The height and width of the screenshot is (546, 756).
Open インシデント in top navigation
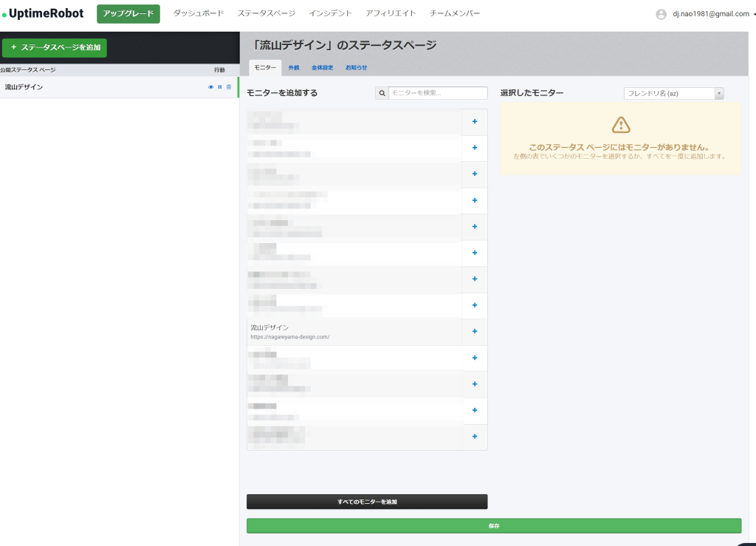[330, 13]
